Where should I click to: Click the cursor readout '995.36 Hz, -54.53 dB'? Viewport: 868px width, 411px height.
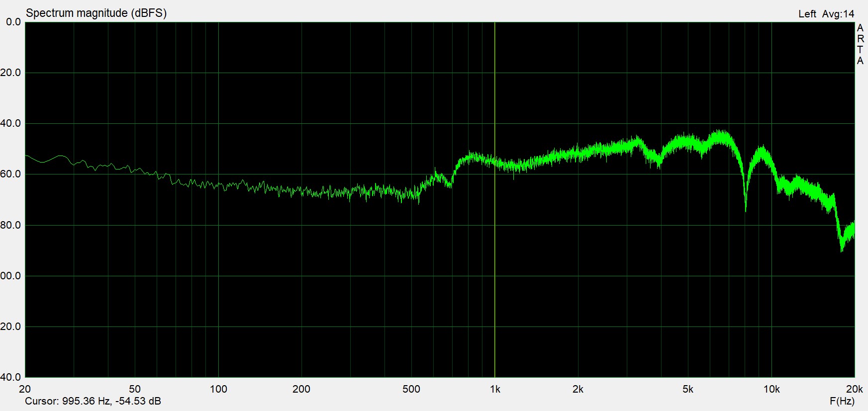[x=111, y=401]
